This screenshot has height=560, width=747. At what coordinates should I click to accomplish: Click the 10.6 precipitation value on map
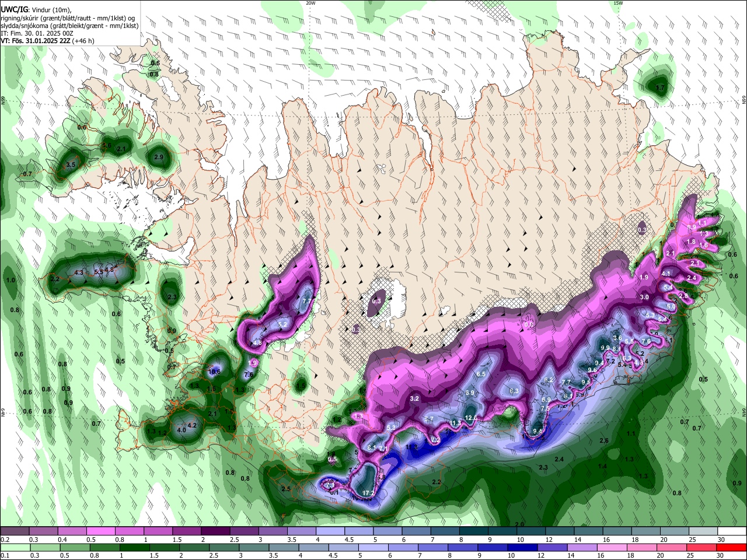click(x=214, y=371)
